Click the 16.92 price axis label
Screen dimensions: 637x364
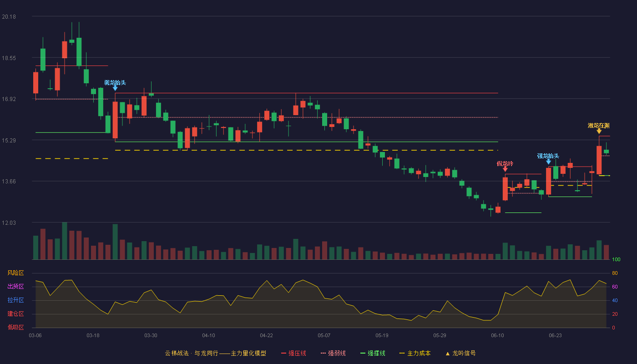pos(9,99)
